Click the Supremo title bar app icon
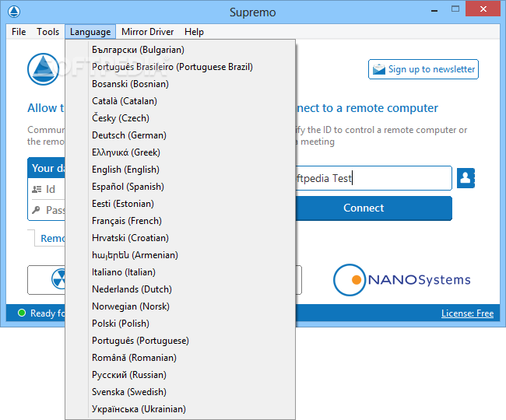Viewport: 506px width, 420px height. 14,12
